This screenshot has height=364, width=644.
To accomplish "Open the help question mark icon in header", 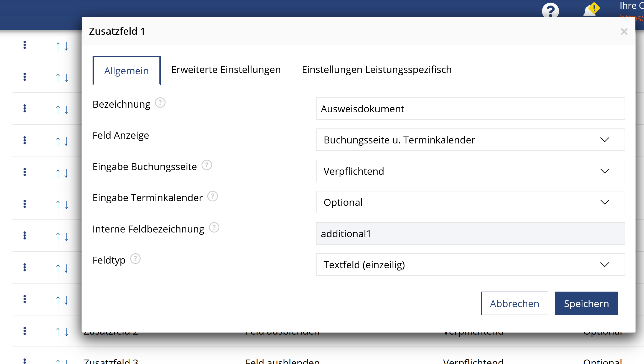I will coord(550,11).
